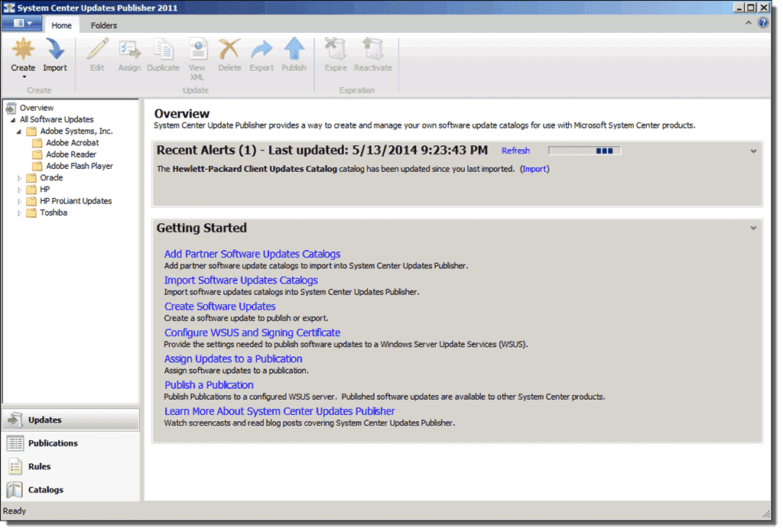Select the Adobe Reader folder

point(71,154)
